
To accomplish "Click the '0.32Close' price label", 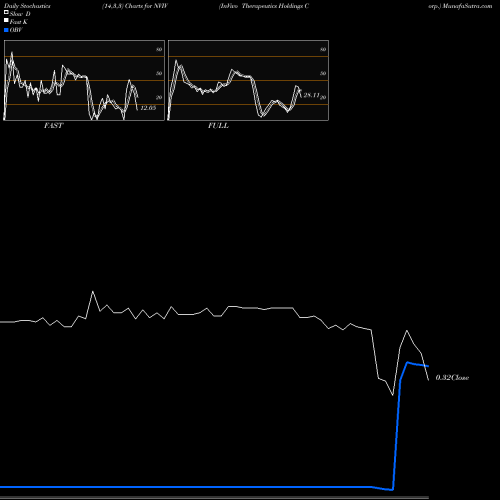I will 452,378.
